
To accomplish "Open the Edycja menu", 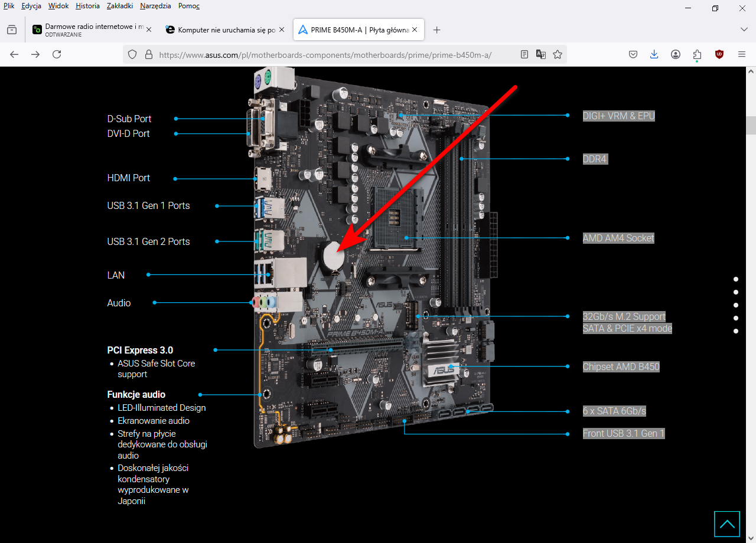I will click(x=31, y=6).
